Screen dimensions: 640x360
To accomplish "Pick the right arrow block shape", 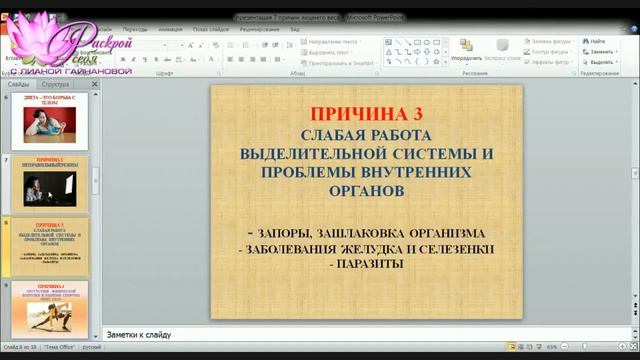I will point(417,52).
